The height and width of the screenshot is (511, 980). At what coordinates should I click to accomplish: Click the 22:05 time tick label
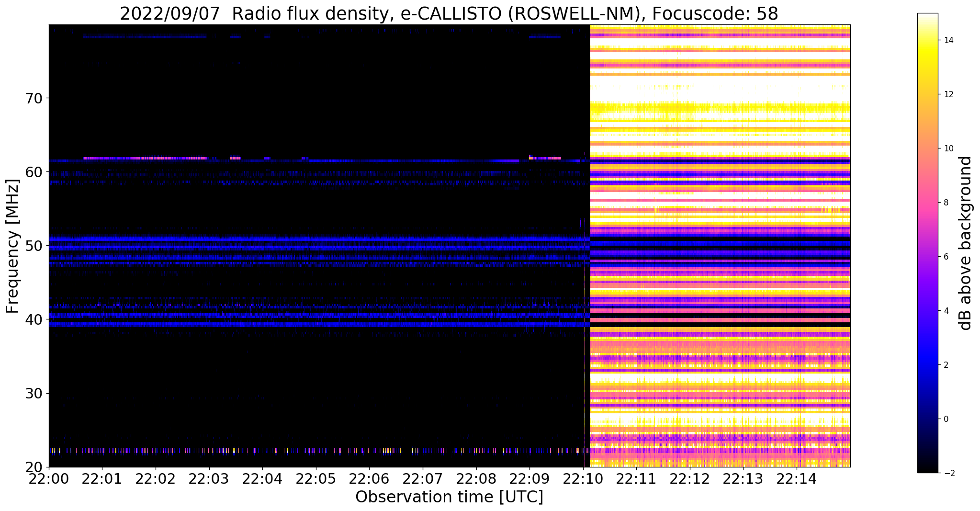(316, 478)
